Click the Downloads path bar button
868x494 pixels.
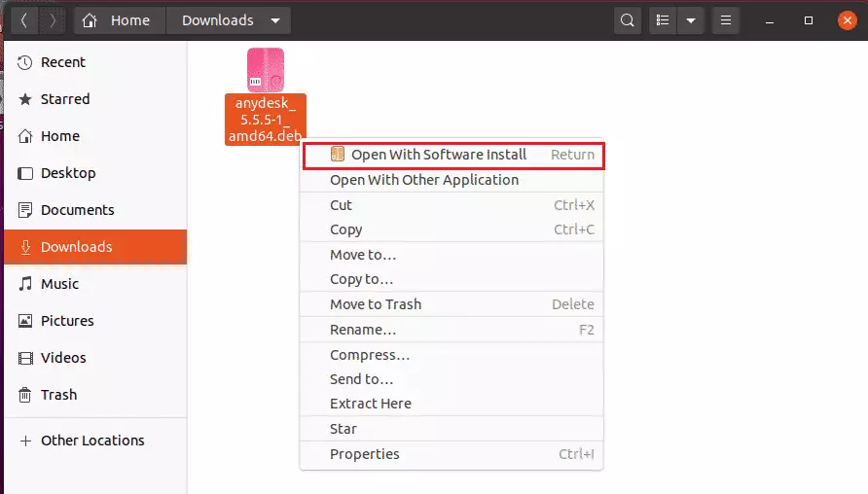coord(228,20)
